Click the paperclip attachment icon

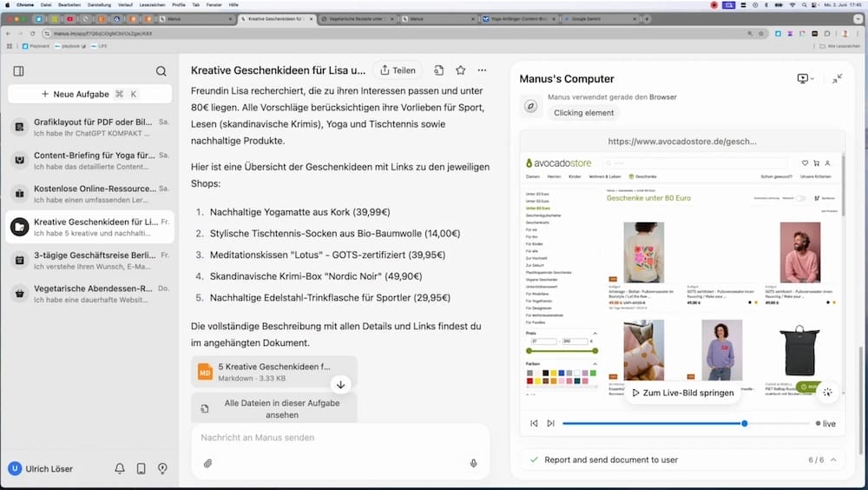(208, 463)
